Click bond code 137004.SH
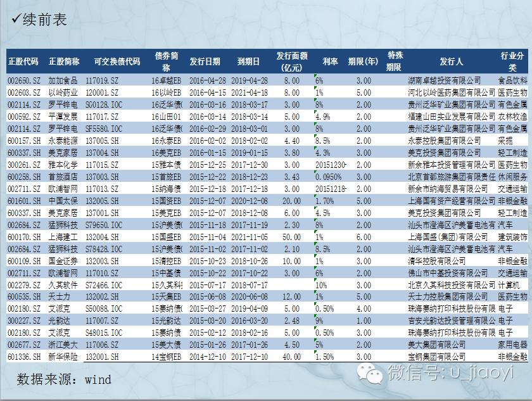532x401 pixels. [x=102, y=153]
